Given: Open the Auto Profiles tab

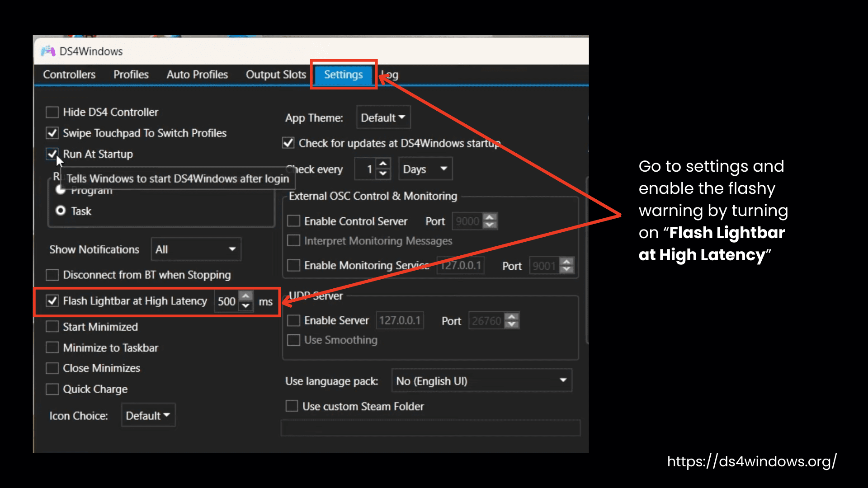Looking at the screenshot, I should [x=197, y=75].
